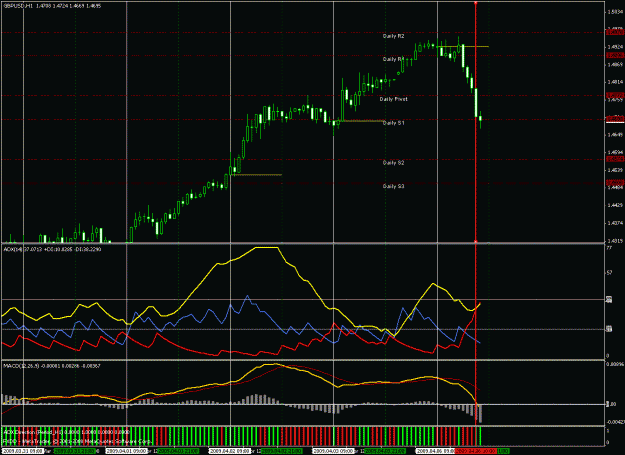
Task: Click the 2009.04.02 09:00 date label
Action: pyautogui.click(x=230, y=451)
